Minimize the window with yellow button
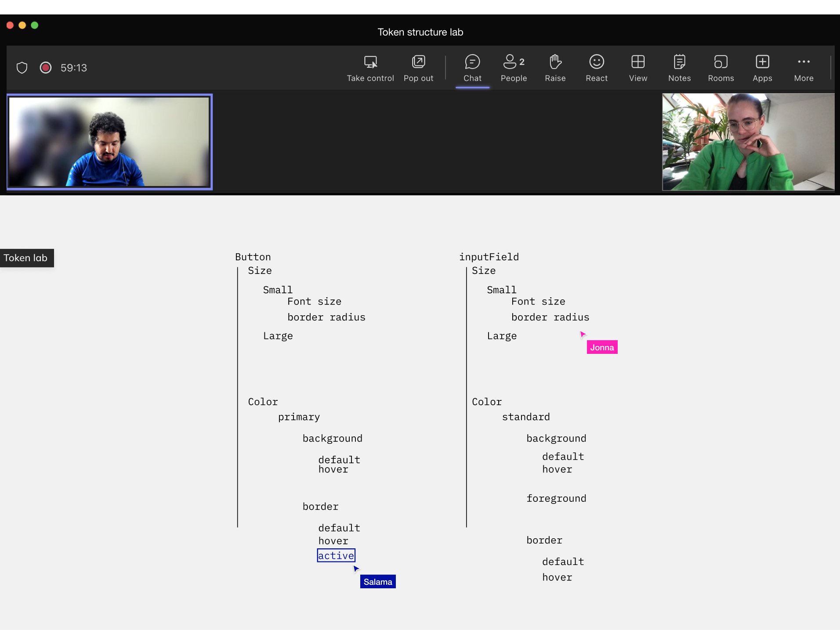This screenshot has height=630, width=840. click(x=22, y=25)
